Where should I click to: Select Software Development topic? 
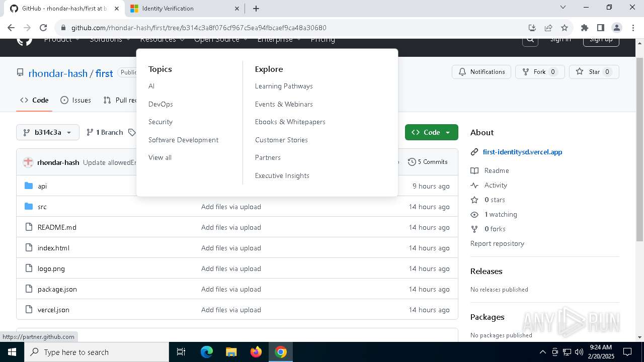point(183,140)
